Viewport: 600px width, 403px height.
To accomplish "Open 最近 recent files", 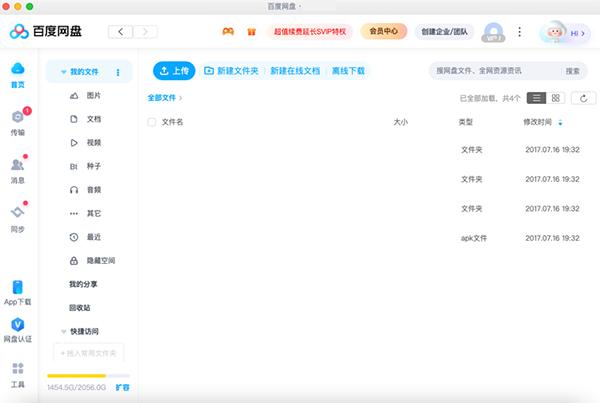I will tap(86, 237).
